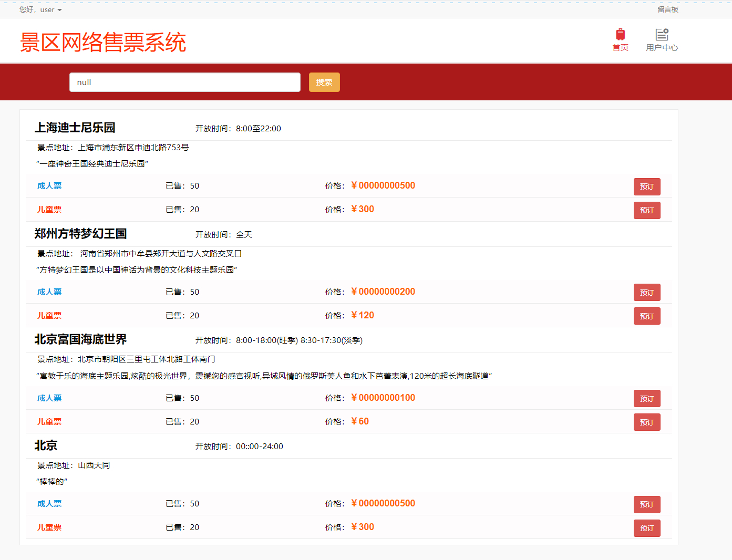Click the address 山西大同
This screenshot has height=560, width=732.
coord(94,465)
